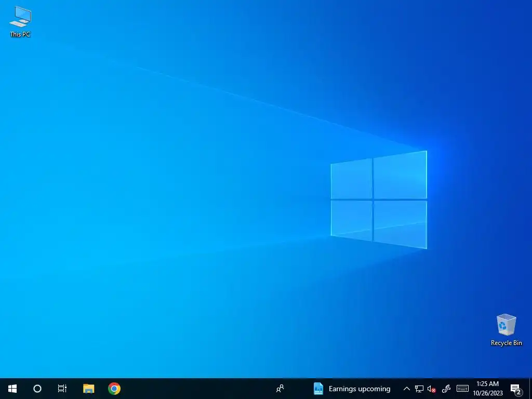Open Task View in the taskbar
This screenshot has height=399, width=532.
click(x=62, y=389)
